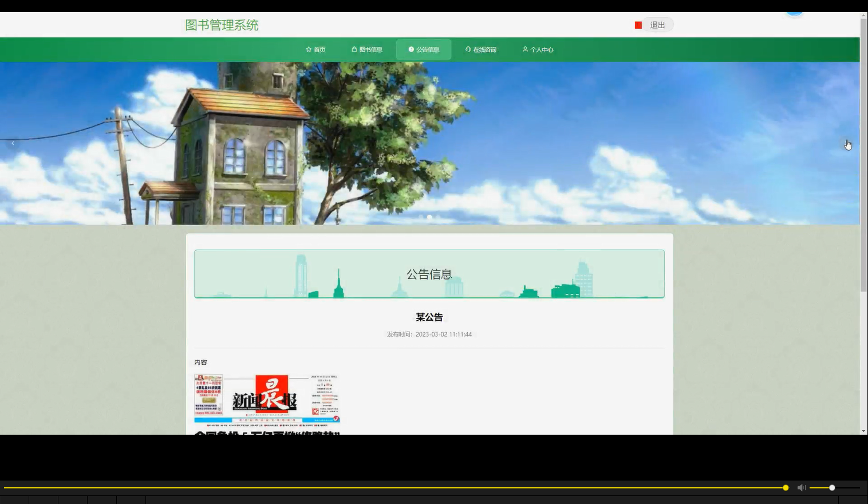
Task: Select the star icon on 首页
Action: point(308,49)
